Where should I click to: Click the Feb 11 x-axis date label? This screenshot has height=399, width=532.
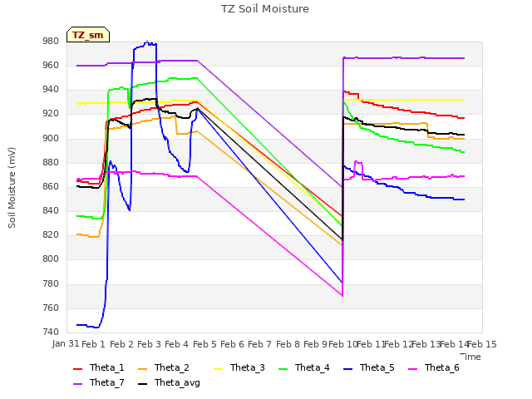(x=371, y=344)
